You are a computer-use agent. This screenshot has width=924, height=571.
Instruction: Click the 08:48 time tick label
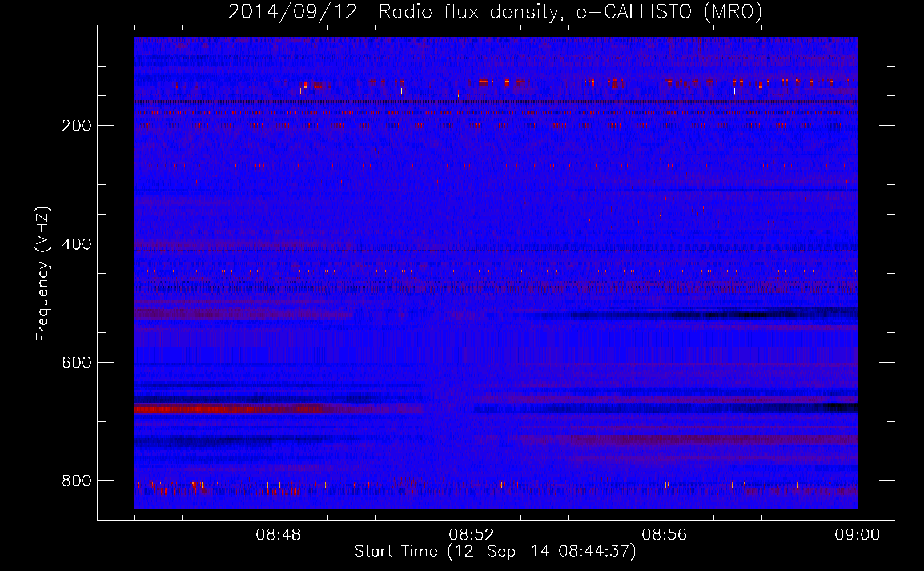(279, 535)
